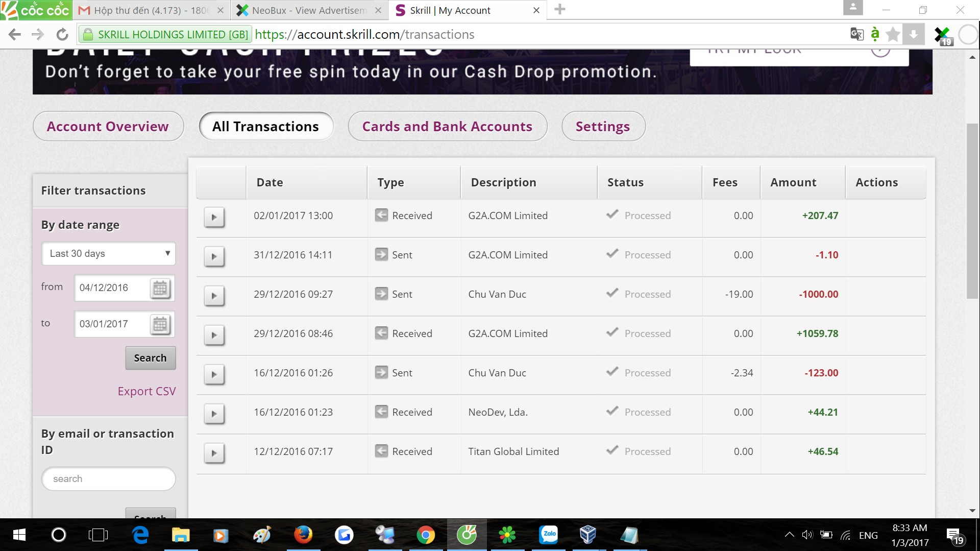The width and height of the screenshot is (980, 551).
Task: Click the Status column header
Action: (649, 182)
